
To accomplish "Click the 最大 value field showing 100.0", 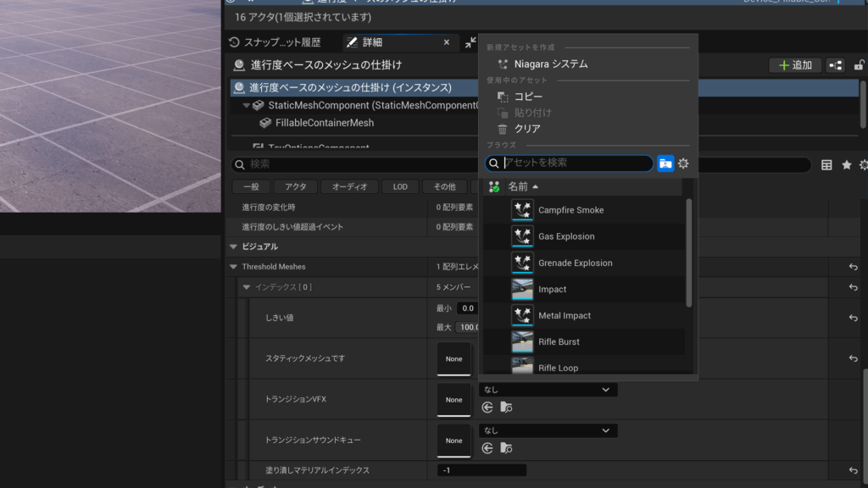I will (467, 327).
